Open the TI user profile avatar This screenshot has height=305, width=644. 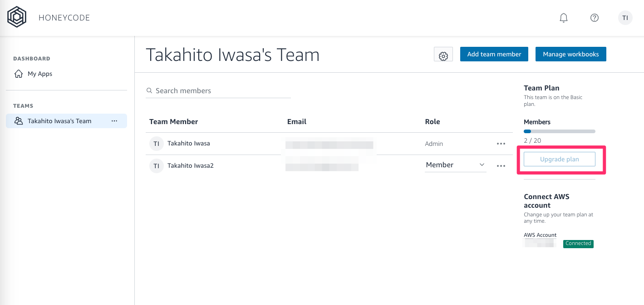point(625,18)
